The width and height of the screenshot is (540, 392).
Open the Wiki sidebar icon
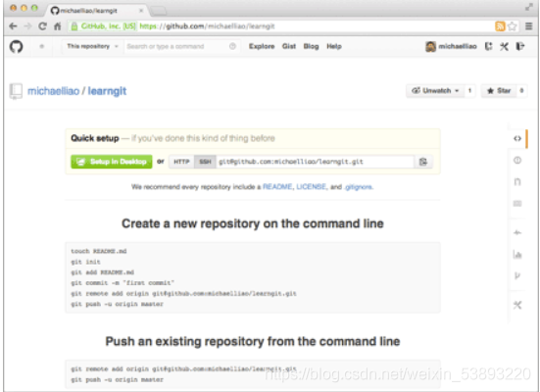tap(517, 204)
